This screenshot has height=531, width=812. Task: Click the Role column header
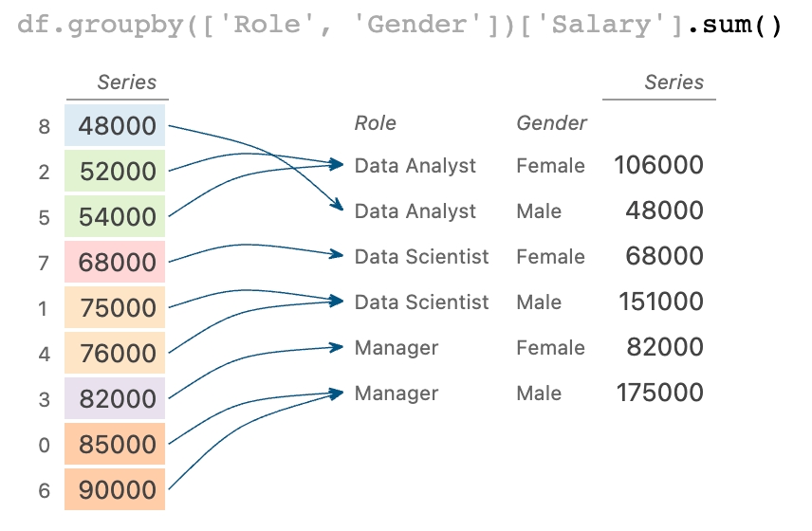tap(375, 123)
